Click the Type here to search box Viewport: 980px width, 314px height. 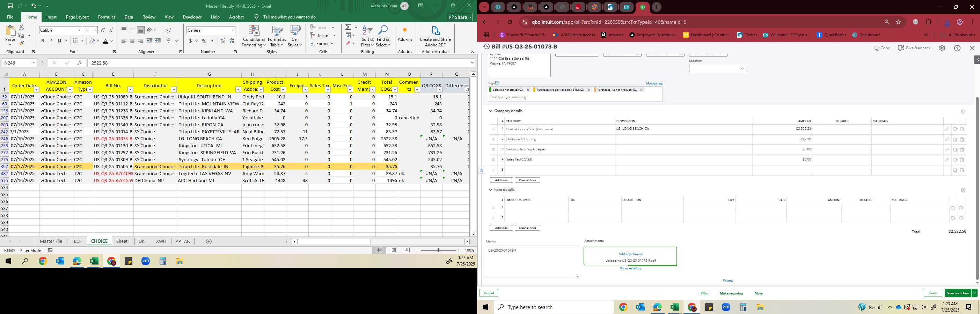554,307
